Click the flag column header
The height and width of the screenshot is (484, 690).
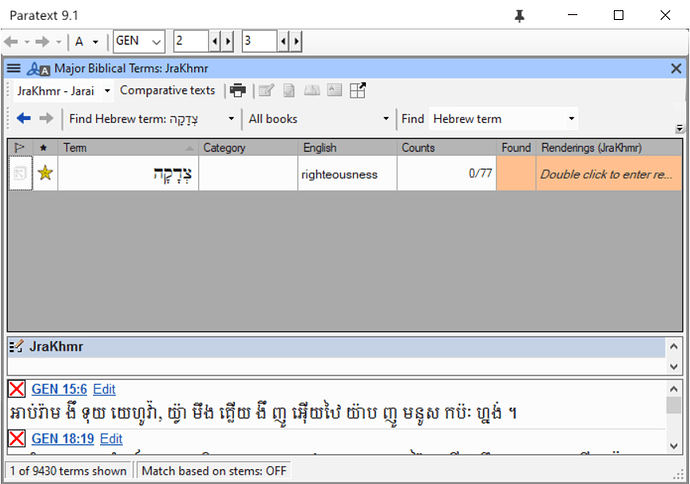pos(20,147)
